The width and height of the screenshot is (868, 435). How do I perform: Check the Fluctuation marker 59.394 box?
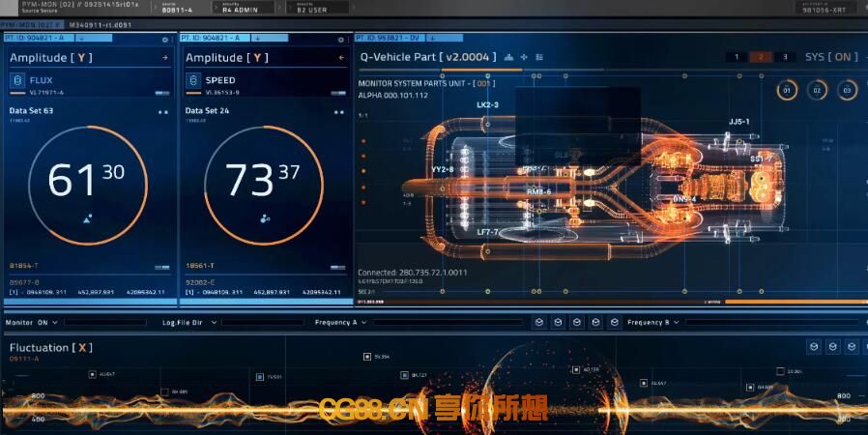(367, 357)
